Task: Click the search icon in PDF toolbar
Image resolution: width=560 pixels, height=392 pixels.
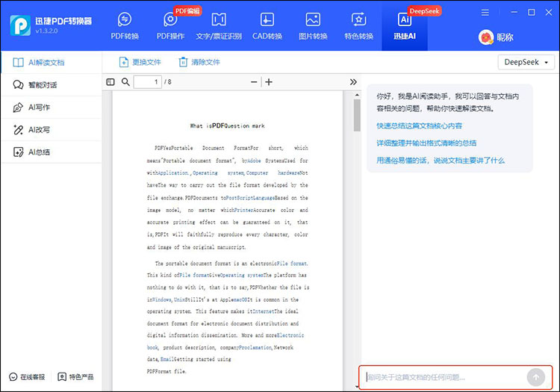Action: [x=124, y=82]
